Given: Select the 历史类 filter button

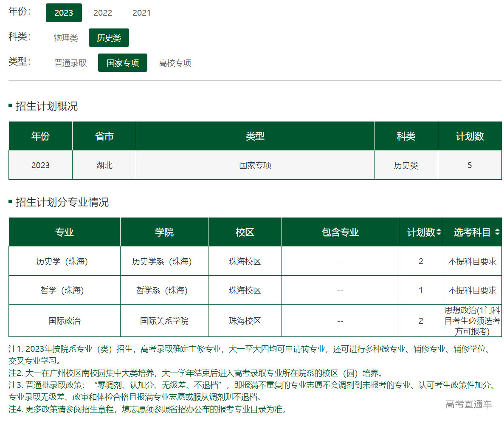Looking at the screenshot, I should (109, 38).
